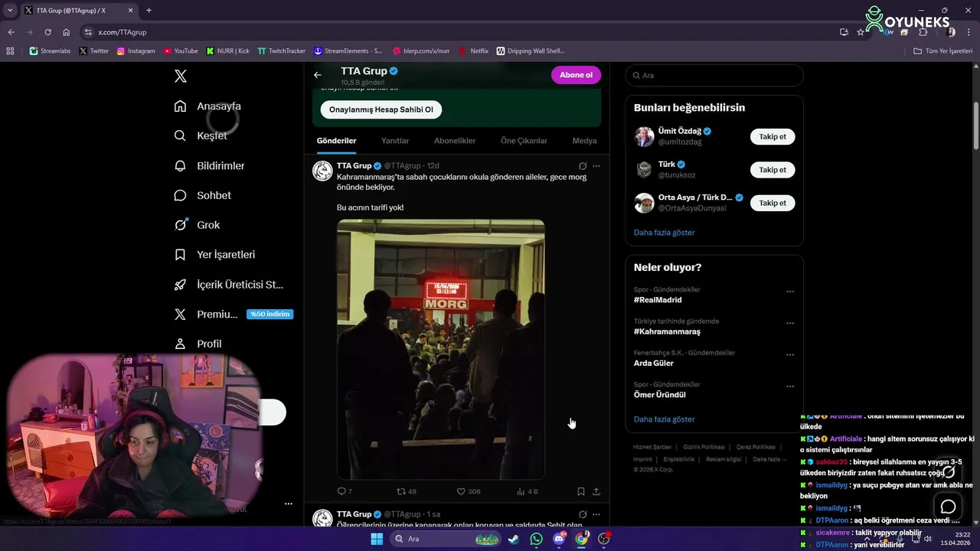Click Onaylanmış Hesap Sahibi Ol button

click(381, 109)
